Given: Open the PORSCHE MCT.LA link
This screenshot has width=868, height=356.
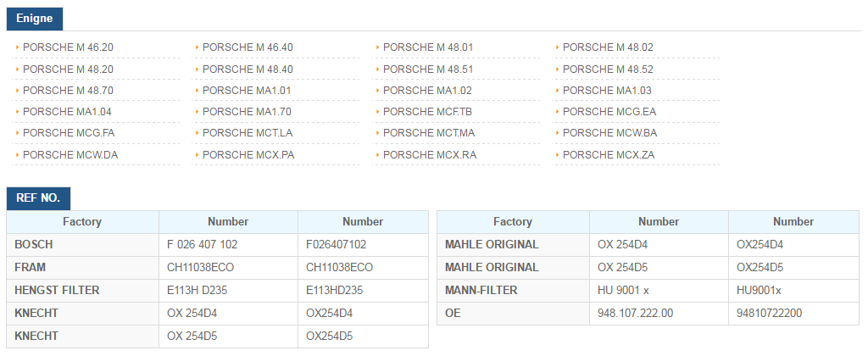Looking at the screenshot, I should click(x=248, y=133).
